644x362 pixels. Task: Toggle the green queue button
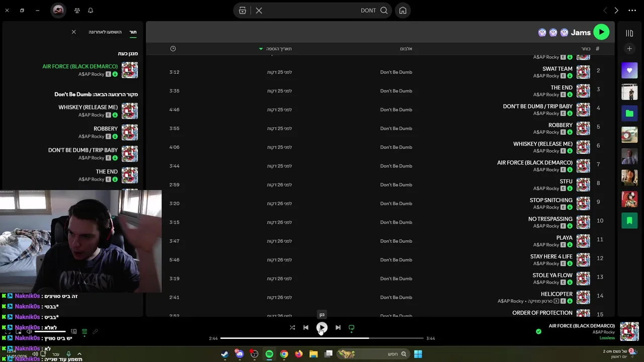point(85,332)
